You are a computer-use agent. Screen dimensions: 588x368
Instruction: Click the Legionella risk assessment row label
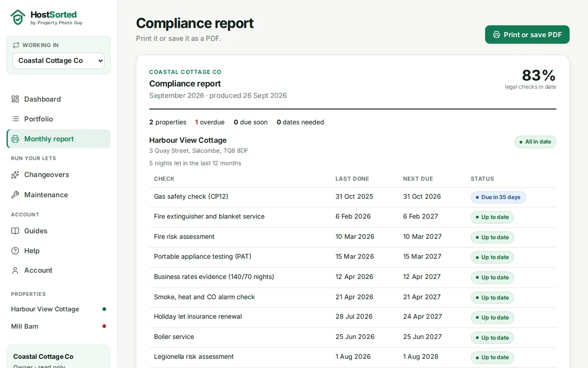(x=194, y=357)
